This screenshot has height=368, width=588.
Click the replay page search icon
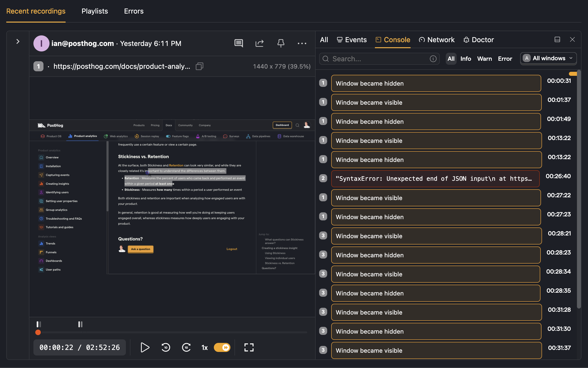(x=297, y=125)
